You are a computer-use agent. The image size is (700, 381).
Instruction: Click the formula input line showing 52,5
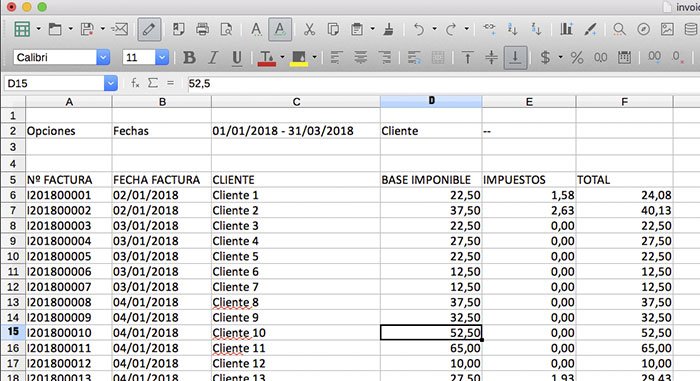pos(443,84)
